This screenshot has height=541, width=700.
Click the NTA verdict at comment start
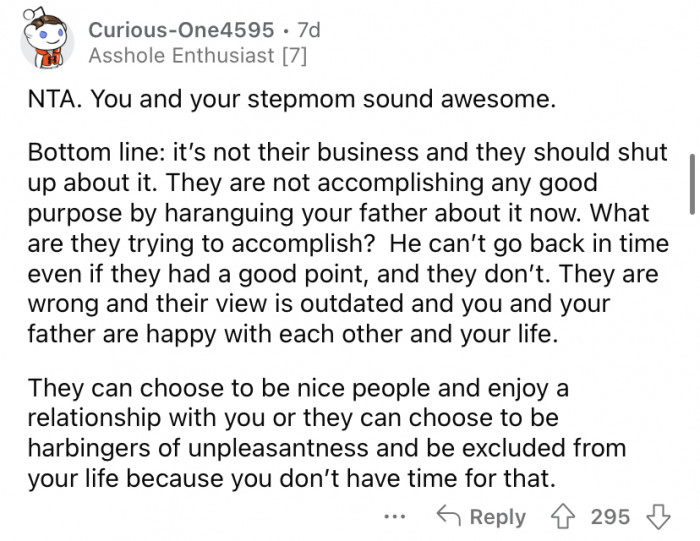[x=52, y=101]
